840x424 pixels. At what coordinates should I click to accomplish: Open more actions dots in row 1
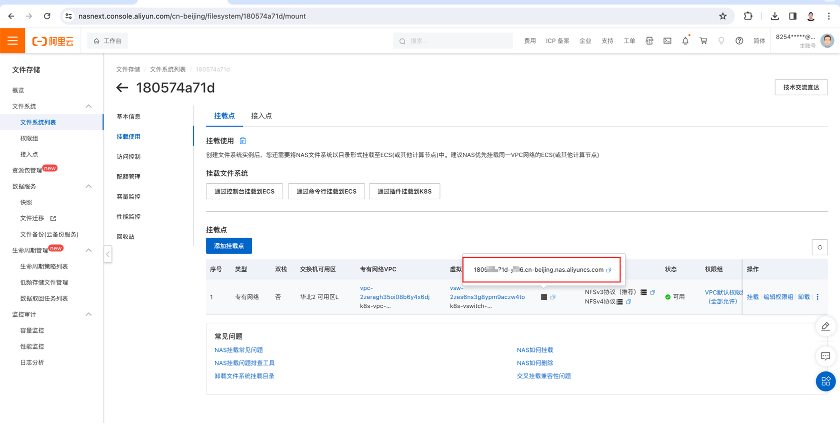tap(818, 297)
